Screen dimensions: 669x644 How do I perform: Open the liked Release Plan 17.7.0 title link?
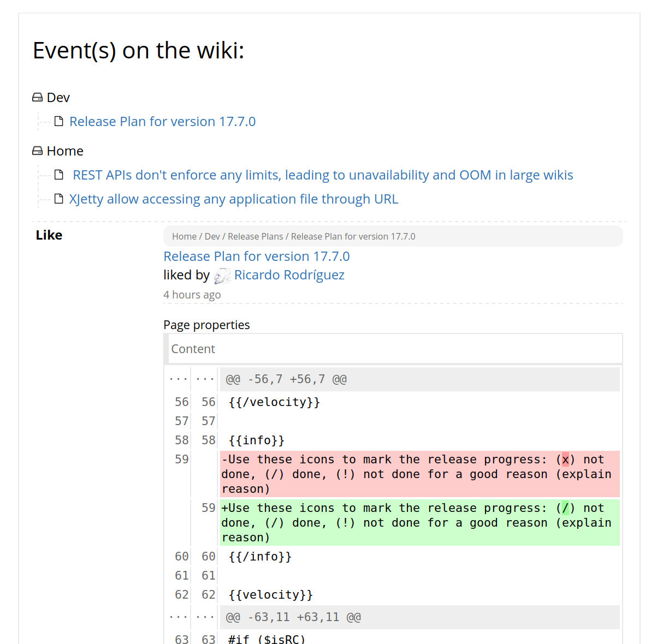click(x=256, y=257)
